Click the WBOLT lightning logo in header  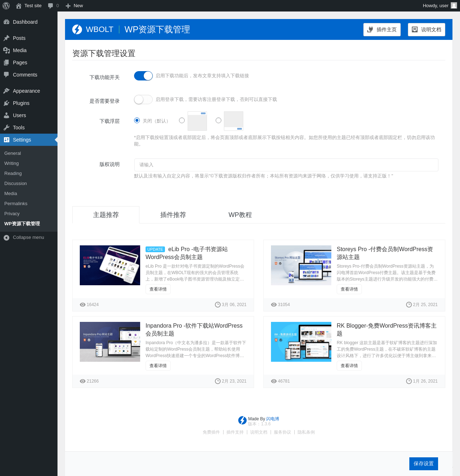click(77, 29)
